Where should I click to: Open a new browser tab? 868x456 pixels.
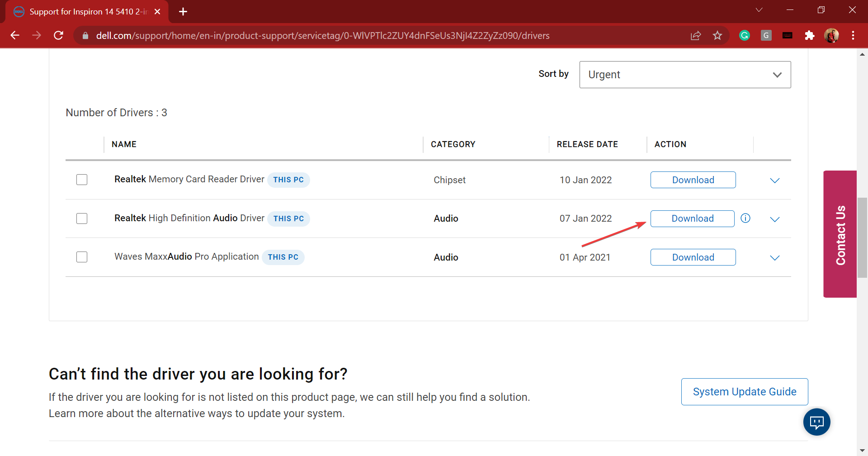tap(183, 12)
